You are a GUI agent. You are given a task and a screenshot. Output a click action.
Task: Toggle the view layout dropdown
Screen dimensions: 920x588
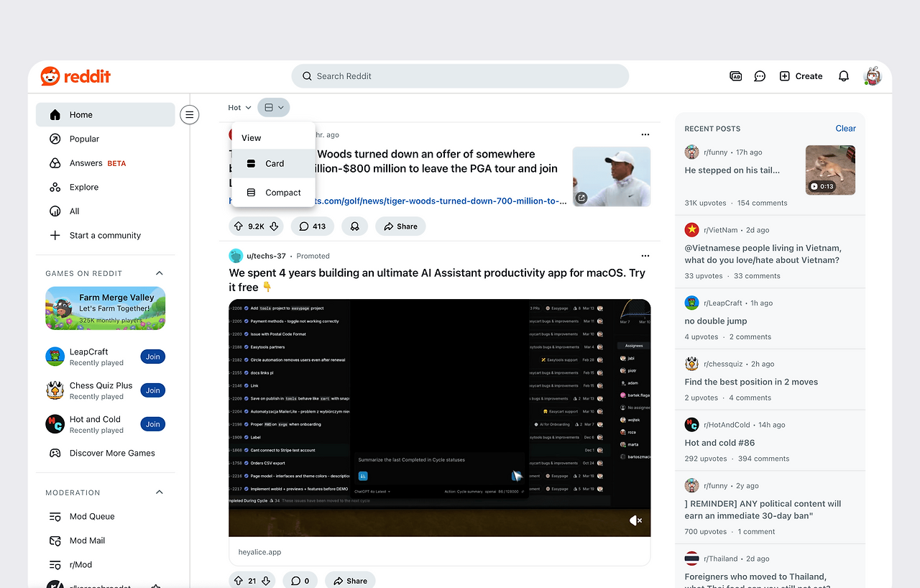tap(273, 108)
